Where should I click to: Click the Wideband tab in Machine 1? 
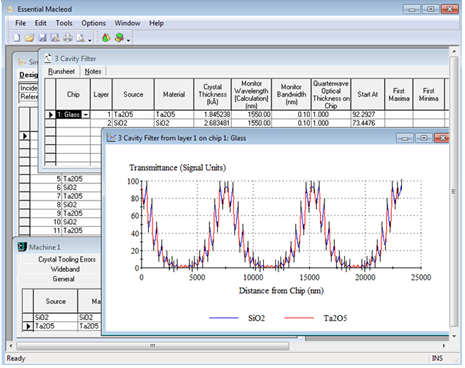[65, 269]
